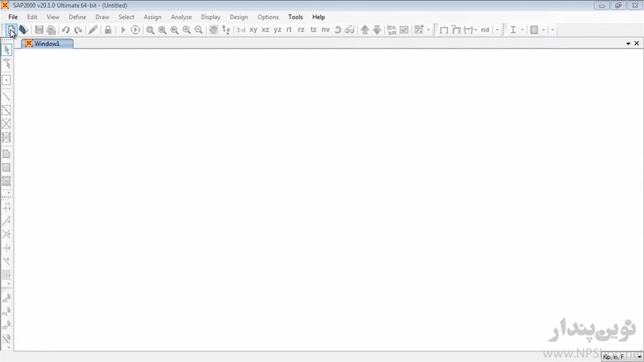Move up in list with up arrow icon
Viewport: 644px width, 362px height.
[x=365, y=30]
